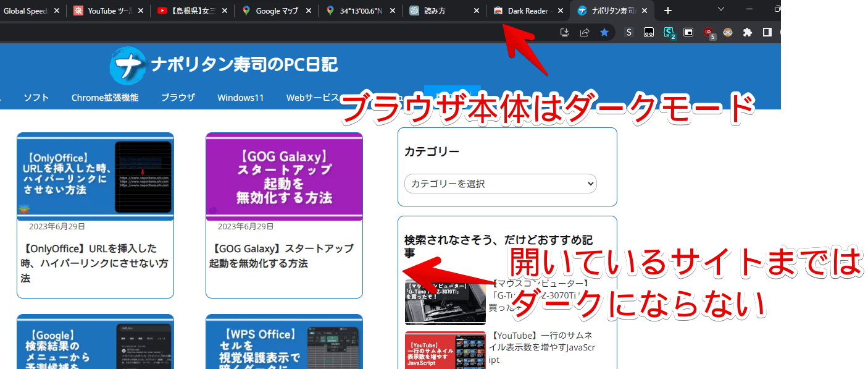Click the glasses-face avatar extension icon
Screen dimensions: 868x369
pos(728,32)
